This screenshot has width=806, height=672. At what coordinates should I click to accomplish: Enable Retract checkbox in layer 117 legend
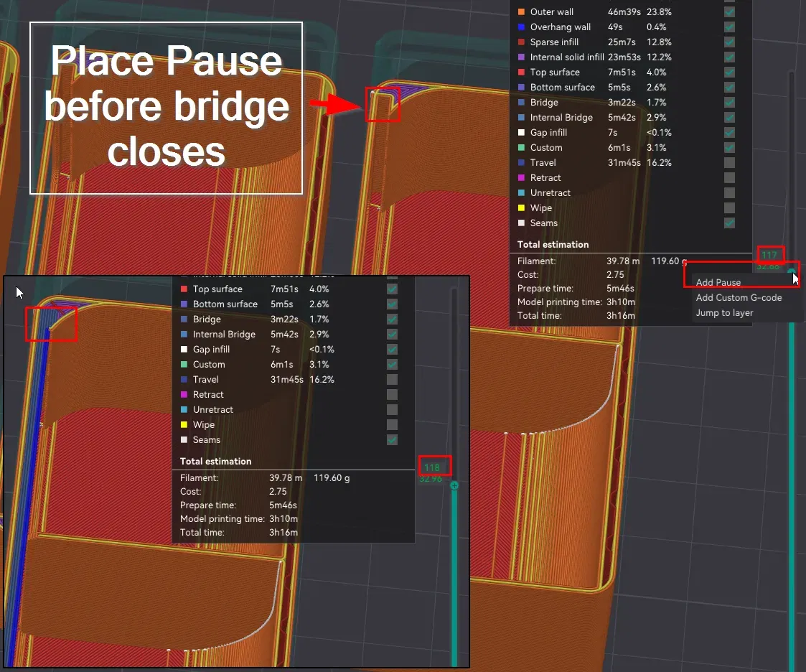click(x=729, y=177)
